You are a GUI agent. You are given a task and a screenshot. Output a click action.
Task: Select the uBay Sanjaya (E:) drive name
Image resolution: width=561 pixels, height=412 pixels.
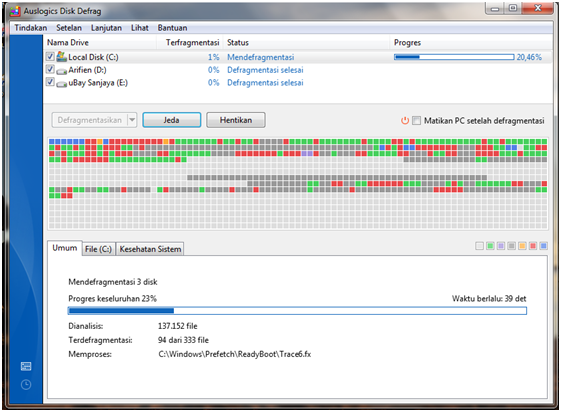tap(98, 83)
